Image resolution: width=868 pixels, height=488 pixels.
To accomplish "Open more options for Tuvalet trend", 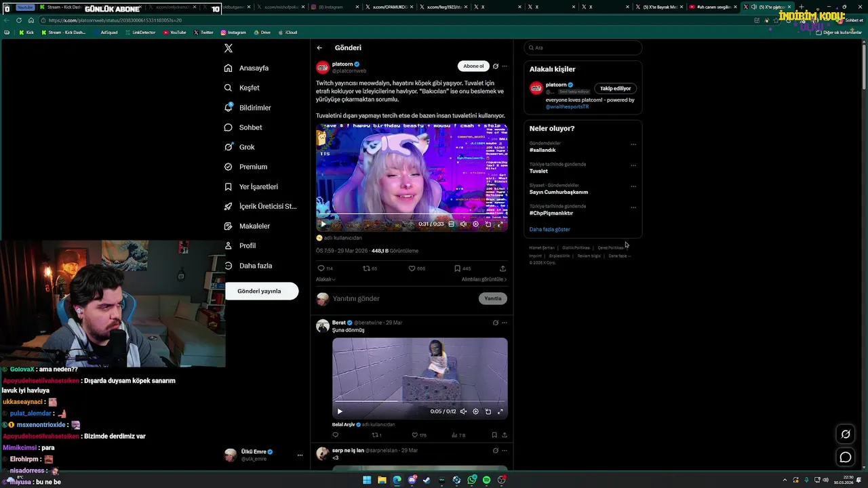I will click(633, 165).
